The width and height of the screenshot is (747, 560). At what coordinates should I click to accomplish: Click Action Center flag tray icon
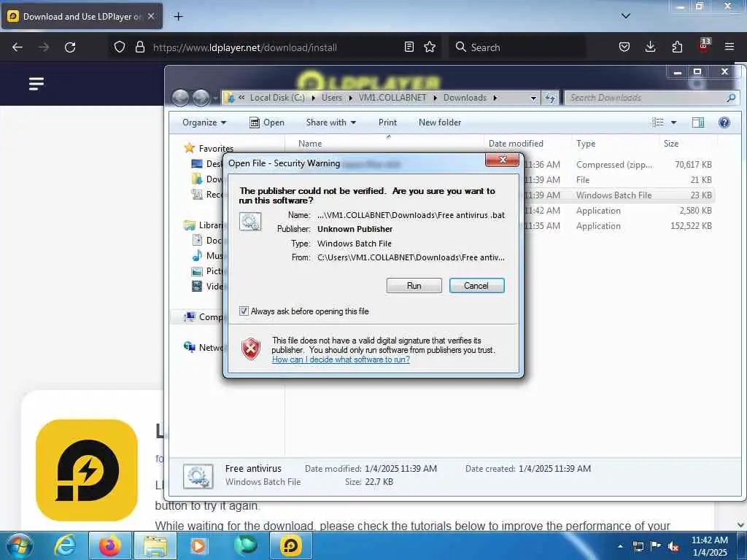click(656, 546)
